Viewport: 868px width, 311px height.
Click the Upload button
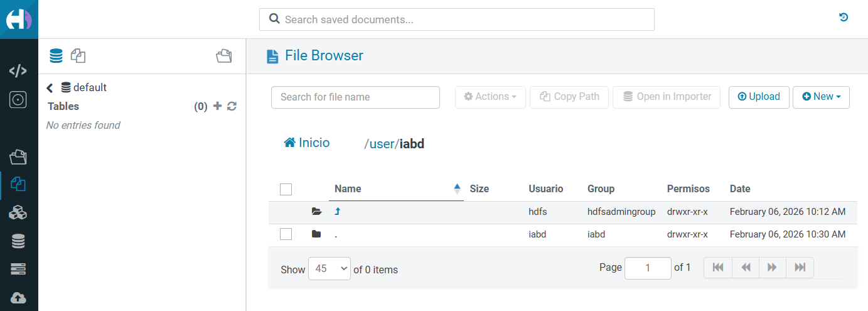(759, 97)
